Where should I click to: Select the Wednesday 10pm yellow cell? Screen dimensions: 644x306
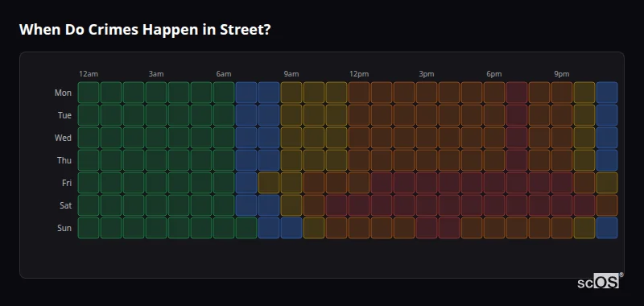click(x=584, y=138)
